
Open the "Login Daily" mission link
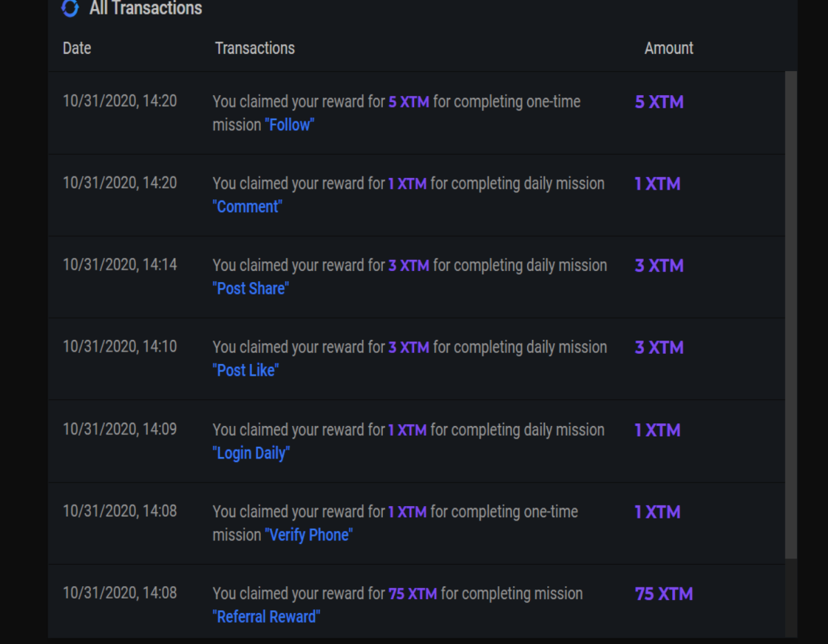click(x=251, y=453)
